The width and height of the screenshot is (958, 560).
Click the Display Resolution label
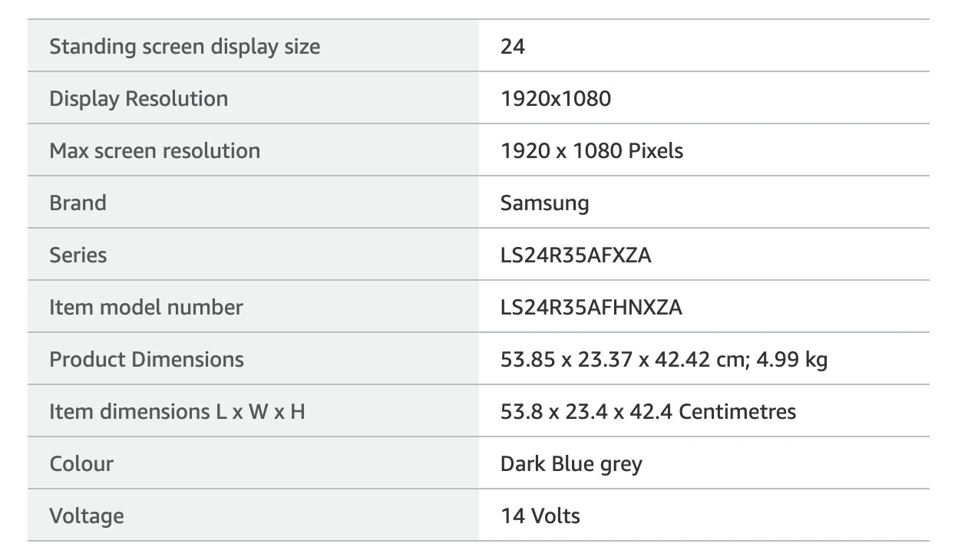[x=139, y=99]
